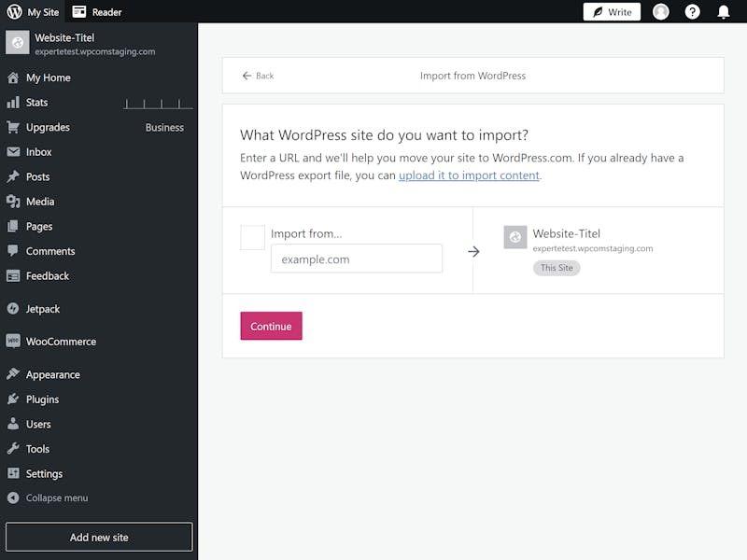The height and width of the screenshot is (560, 747).
Task: Click the Settings sliders icon
Action: (13, 473)
